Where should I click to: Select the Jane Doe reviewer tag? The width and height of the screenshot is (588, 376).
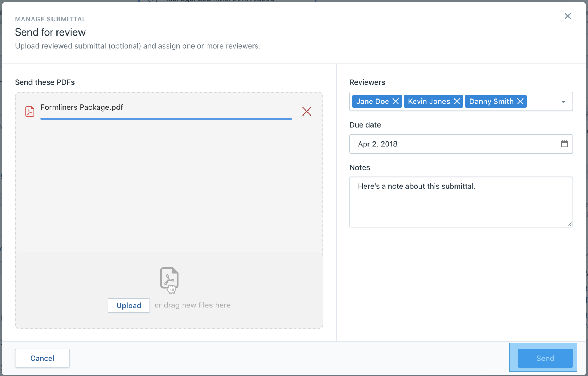[377, 101]
